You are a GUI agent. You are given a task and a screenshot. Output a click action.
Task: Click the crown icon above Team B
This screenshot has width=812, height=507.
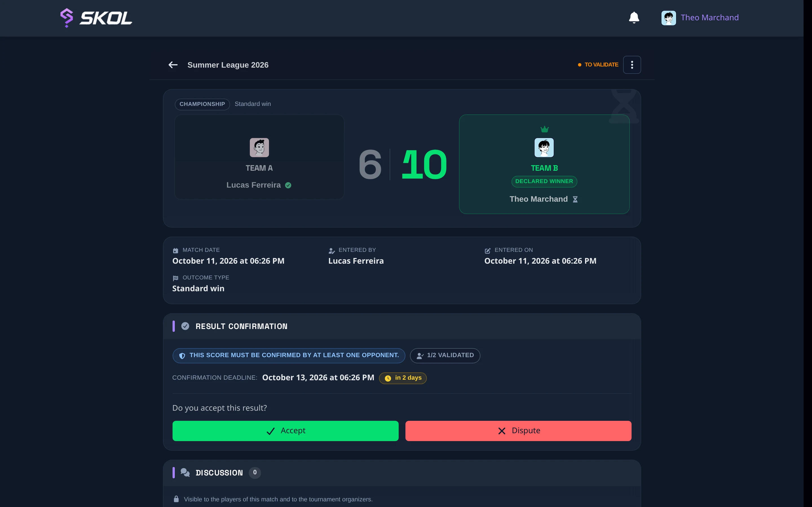544,129
